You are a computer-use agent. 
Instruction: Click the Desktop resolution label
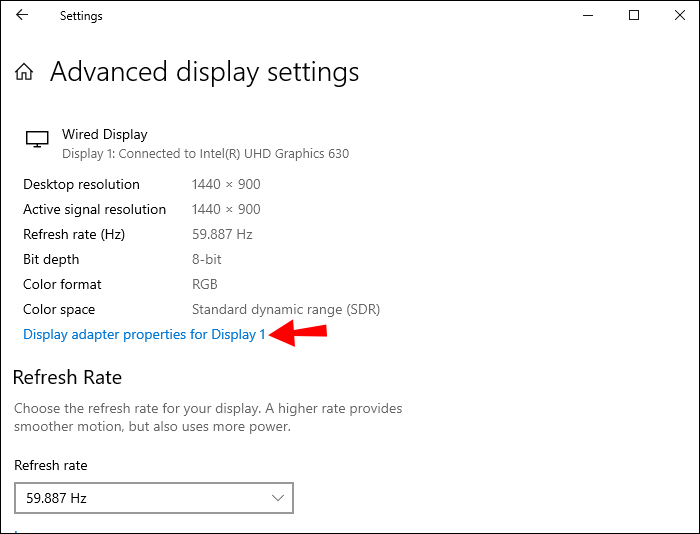click(x=81, y=184)
